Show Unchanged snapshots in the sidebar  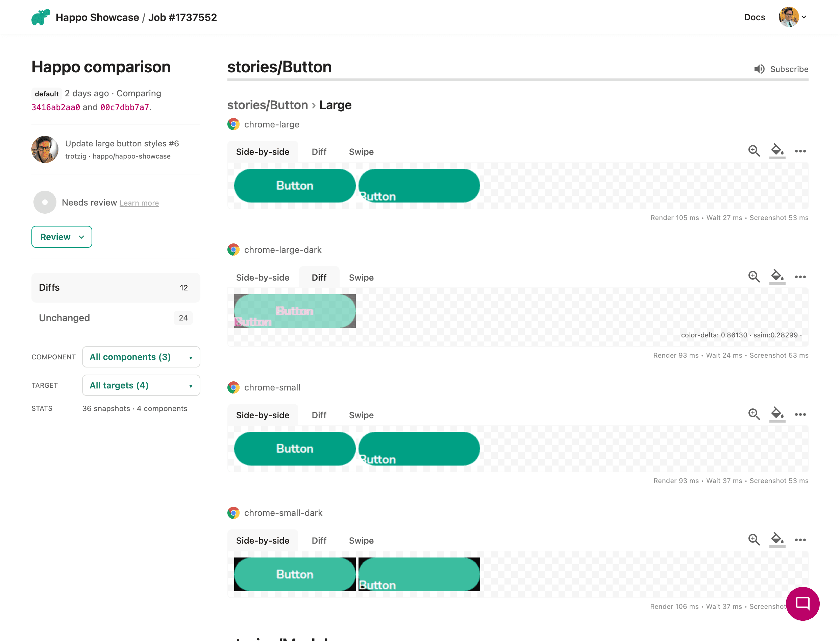65,317
